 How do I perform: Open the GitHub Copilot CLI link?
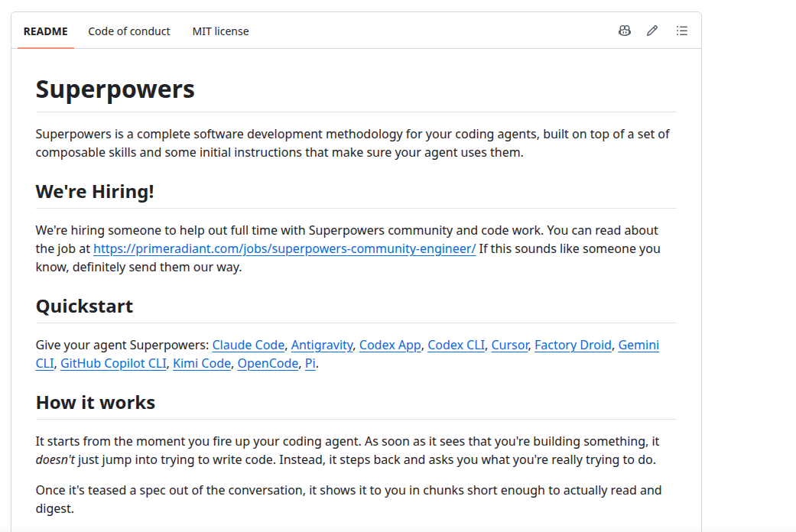tap(113, 364)
